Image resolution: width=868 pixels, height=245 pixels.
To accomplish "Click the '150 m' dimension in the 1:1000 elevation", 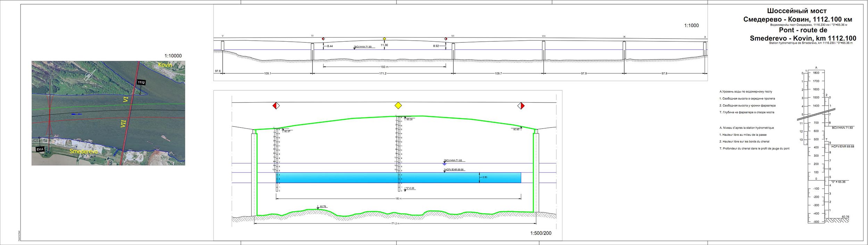I will pos(384,67).
